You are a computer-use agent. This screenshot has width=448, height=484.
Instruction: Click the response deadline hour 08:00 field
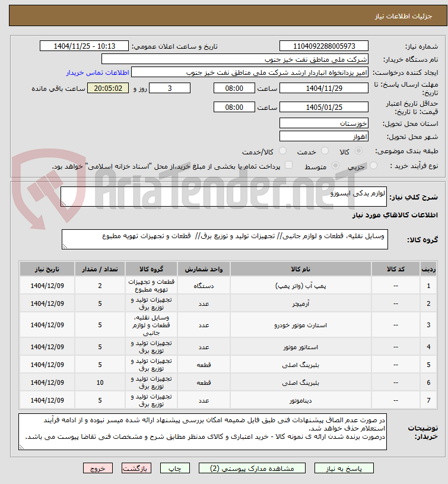click(x=234, y=88)
